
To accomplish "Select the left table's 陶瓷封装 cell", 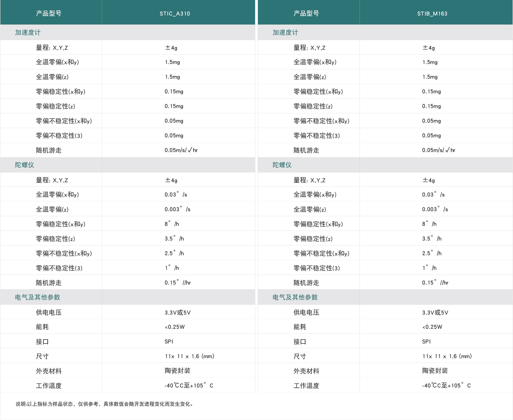I will [177, 371].
